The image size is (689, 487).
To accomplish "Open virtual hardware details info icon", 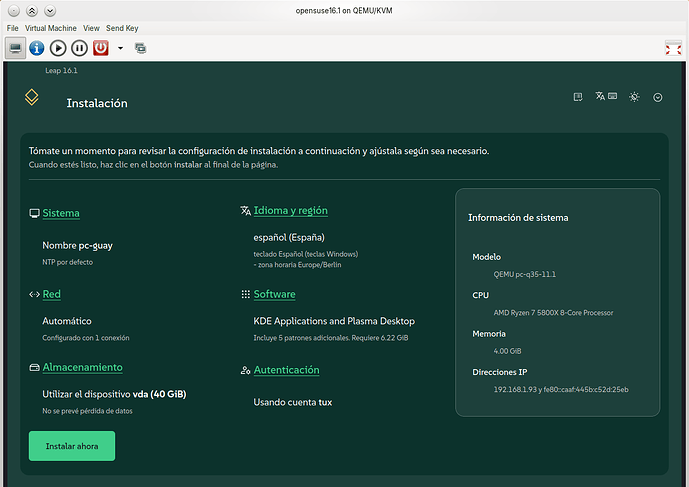I will (36, 48).
